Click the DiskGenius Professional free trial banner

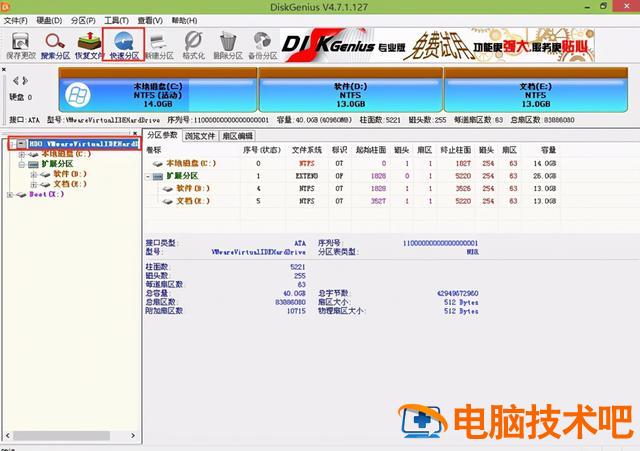click(x=437, y=45)
